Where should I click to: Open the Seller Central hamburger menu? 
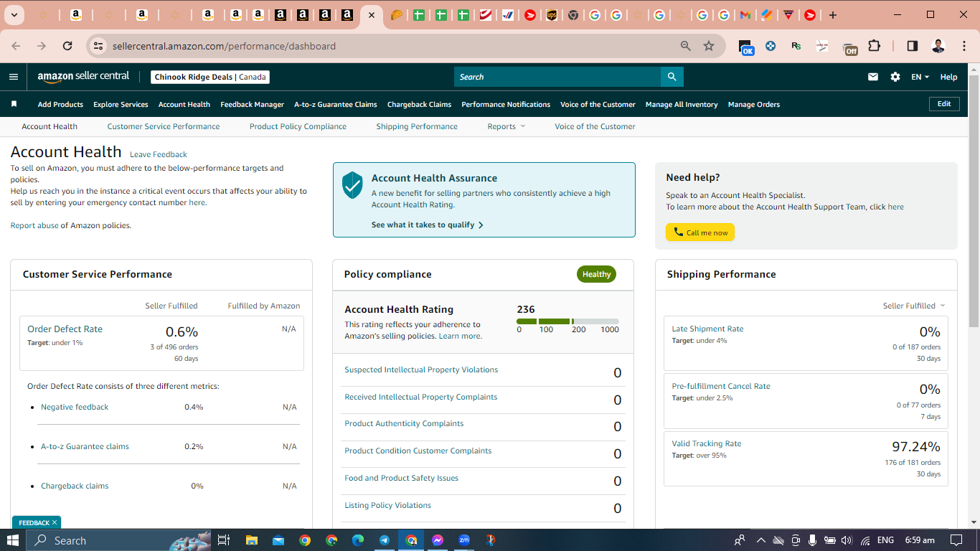14,77
